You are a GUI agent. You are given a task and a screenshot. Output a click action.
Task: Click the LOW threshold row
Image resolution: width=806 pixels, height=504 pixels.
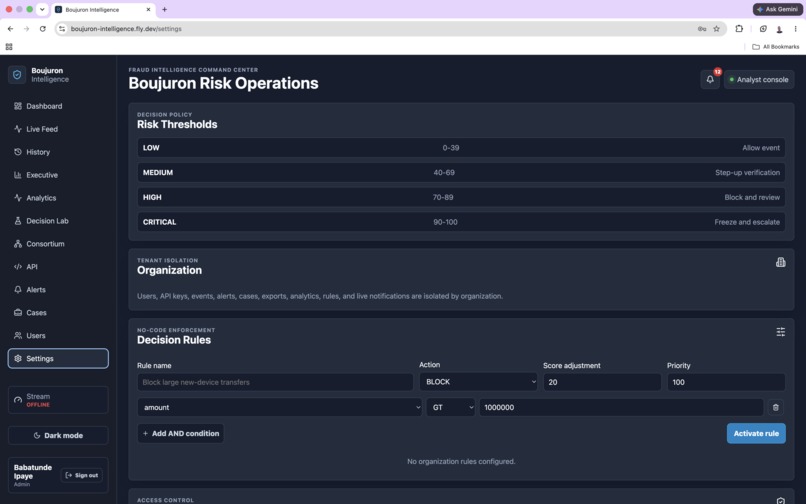point(461,148)
